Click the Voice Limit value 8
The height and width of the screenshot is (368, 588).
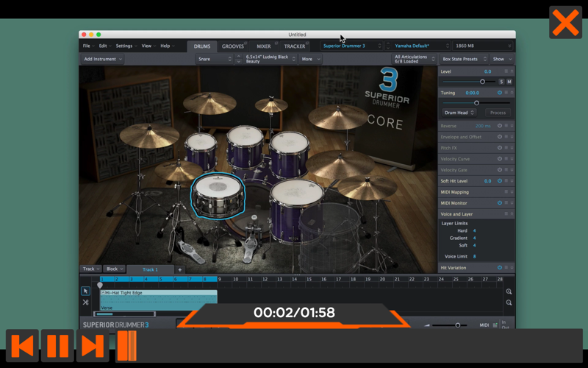point(474,256)
